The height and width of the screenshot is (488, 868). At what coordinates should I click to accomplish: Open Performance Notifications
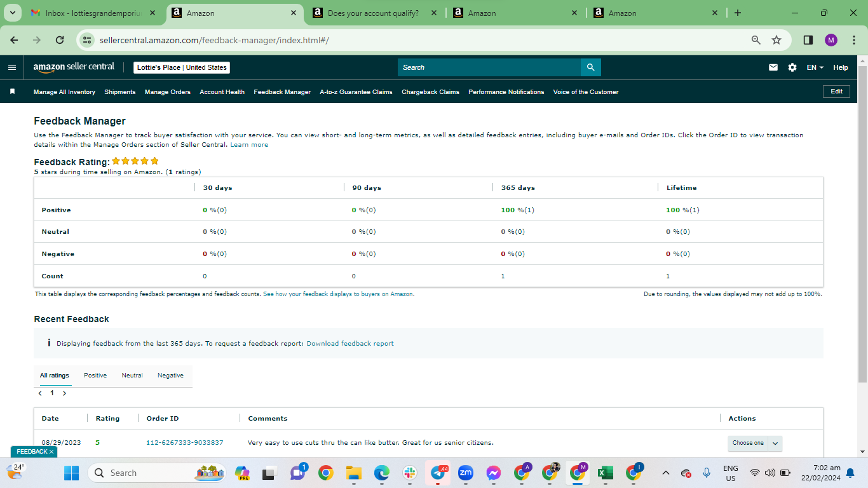506,91
